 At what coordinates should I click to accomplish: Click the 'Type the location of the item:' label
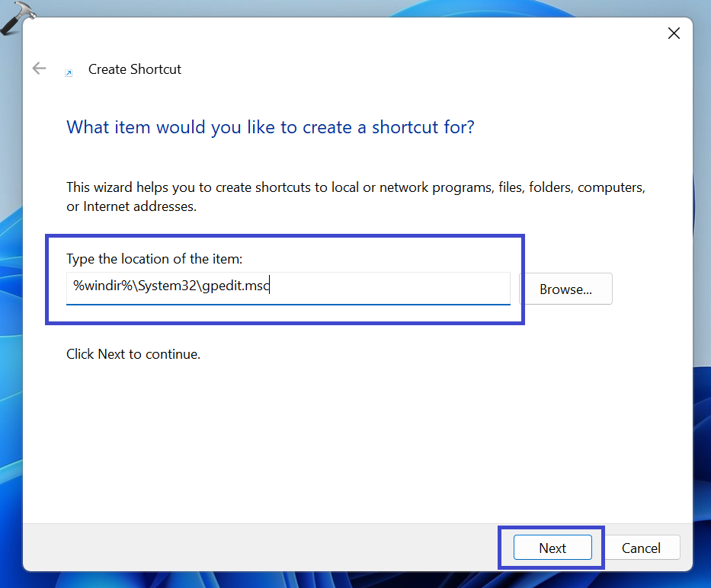point(154,259)
